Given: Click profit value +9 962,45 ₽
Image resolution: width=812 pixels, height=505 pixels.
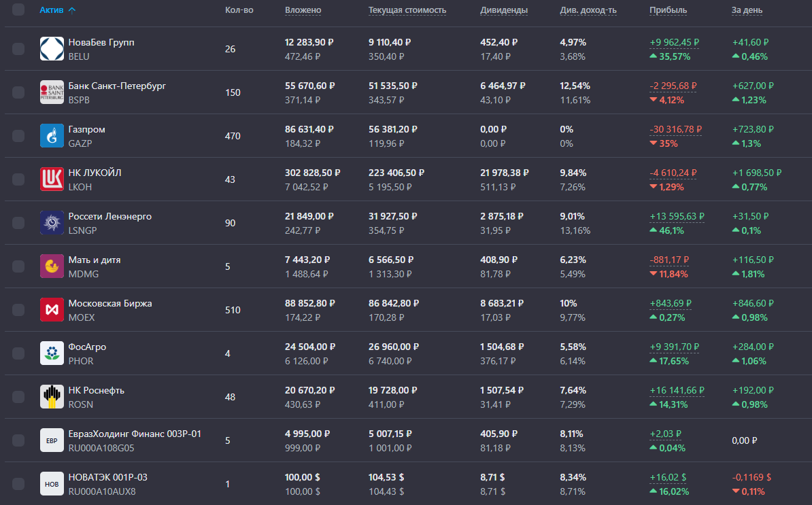Looking at the screenshot, I should (x=674, y=42).
